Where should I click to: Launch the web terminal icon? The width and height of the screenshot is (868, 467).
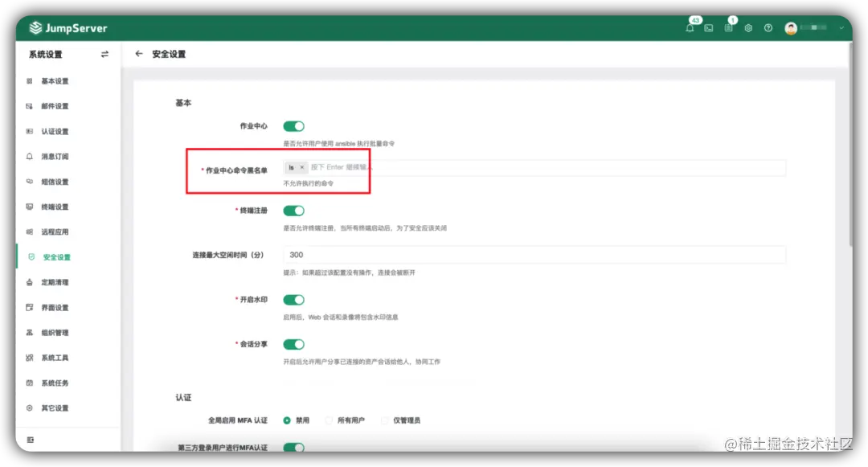click(709, 27)
